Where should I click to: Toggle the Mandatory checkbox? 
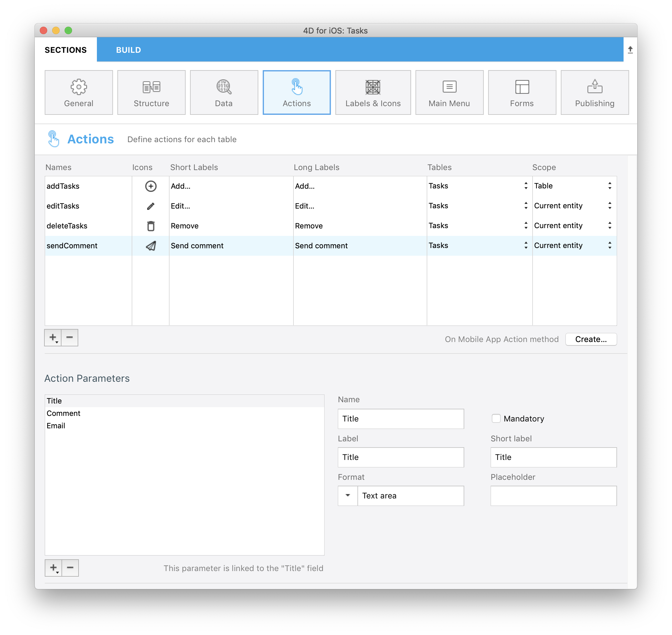pos(496,419)
